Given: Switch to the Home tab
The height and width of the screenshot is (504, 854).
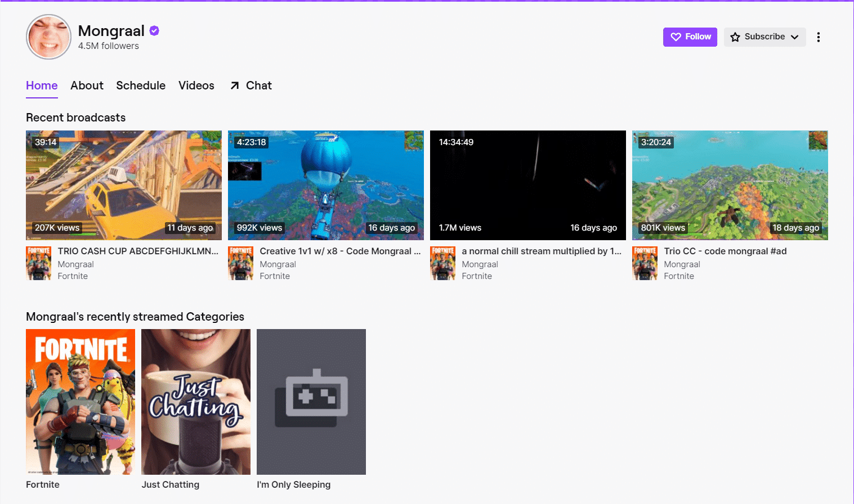Looking at the screenshot, I should (x=42, y=85).
